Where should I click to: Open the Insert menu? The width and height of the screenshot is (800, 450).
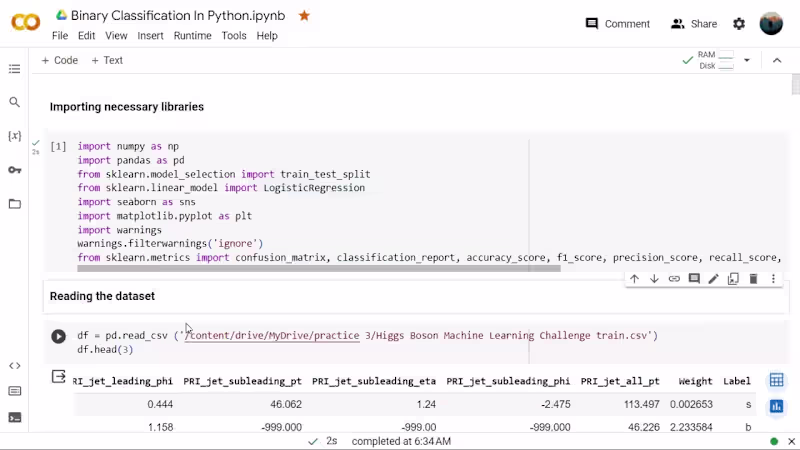pyautogui.click(x=150, y=36)
